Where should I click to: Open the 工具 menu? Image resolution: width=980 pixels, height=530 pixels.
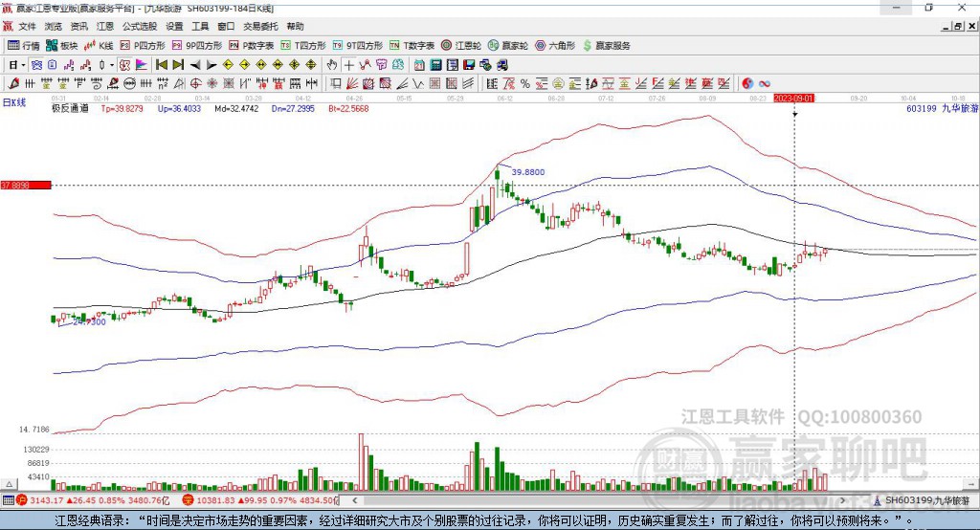[200, 26]
